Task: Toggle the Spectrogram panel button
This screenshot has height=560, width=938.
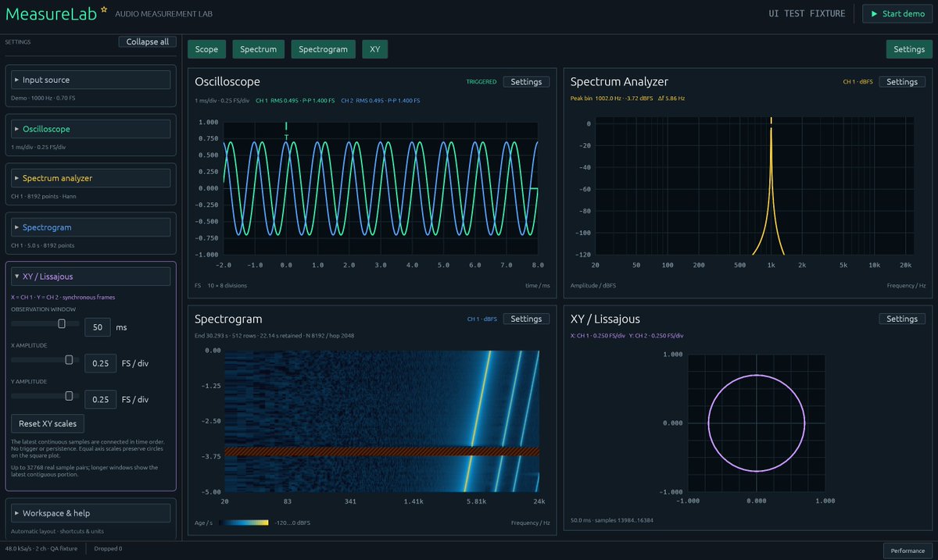Action: tap(324, 49)
